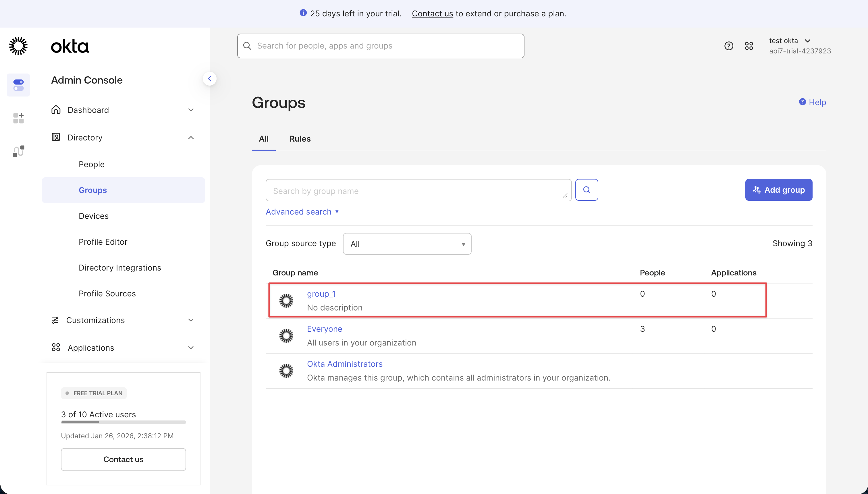Viewport: 868px width, 494px height.
Task: Select the Dashboard home icon
Action: (x=56, y=110)
